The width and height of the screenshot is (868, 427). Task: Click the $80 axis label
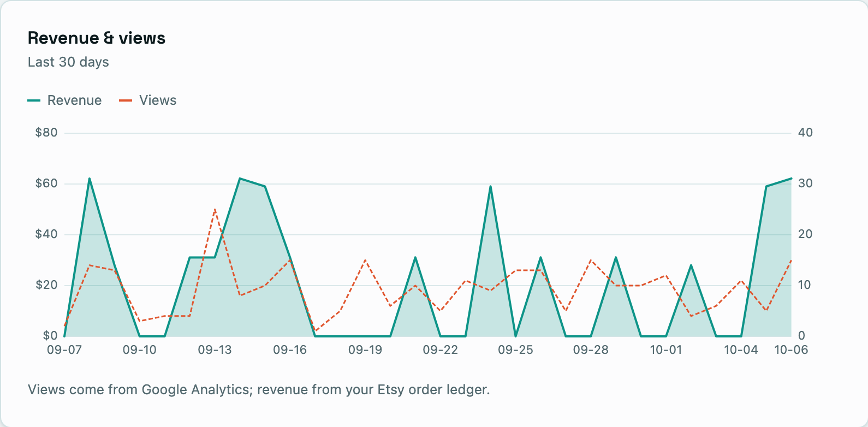[46, 133]
